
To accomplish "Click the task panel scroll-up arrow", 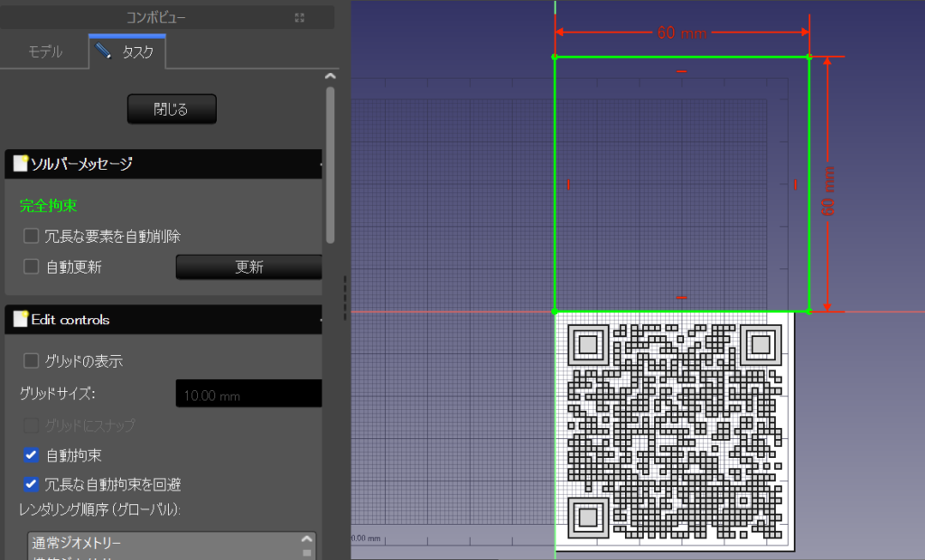I will [331, 76].
